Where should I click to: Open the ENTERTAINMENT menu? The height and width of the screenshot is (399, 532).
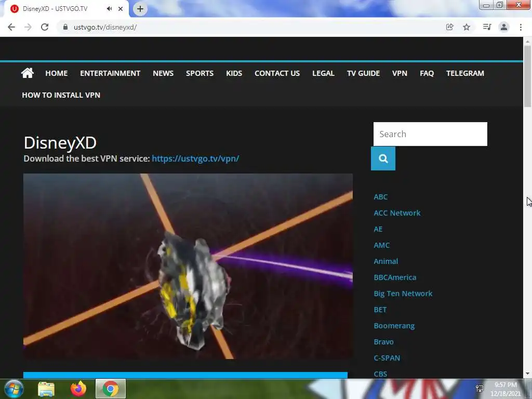(110, 73)
